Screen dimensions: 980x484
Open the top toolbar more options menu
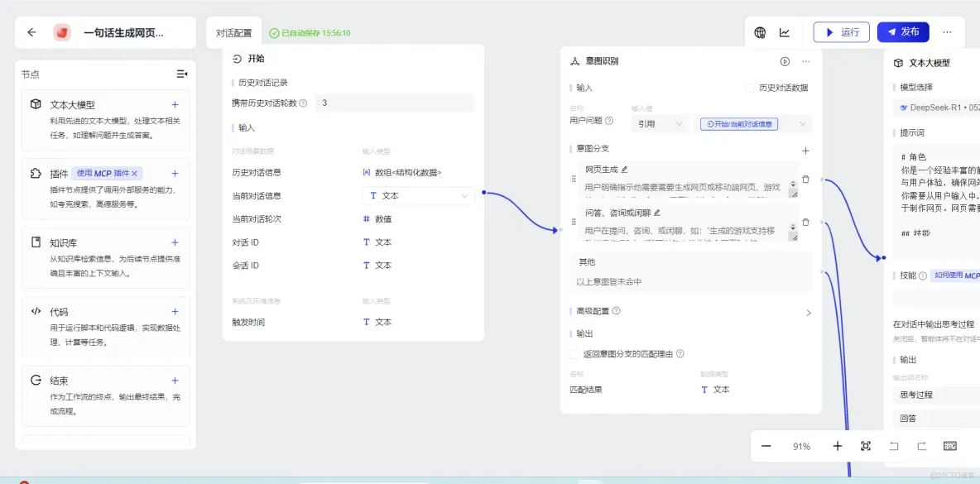tap(948, 32)
